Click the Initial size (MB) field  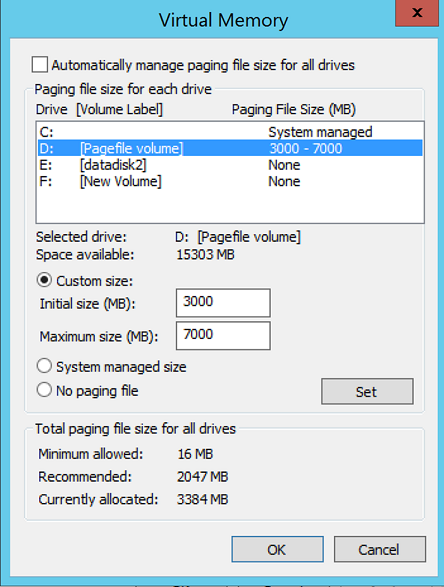point(223,302)
